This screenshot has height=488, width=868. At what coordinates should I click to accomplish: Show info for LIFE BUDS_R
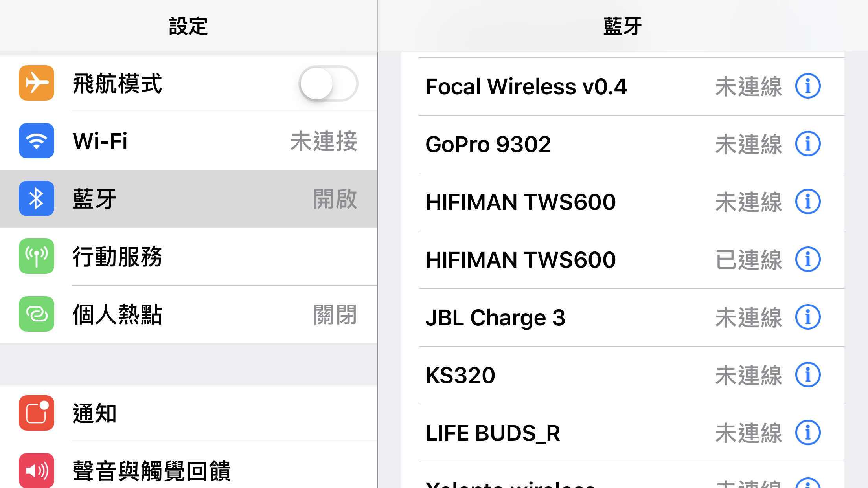click(808, 433)
